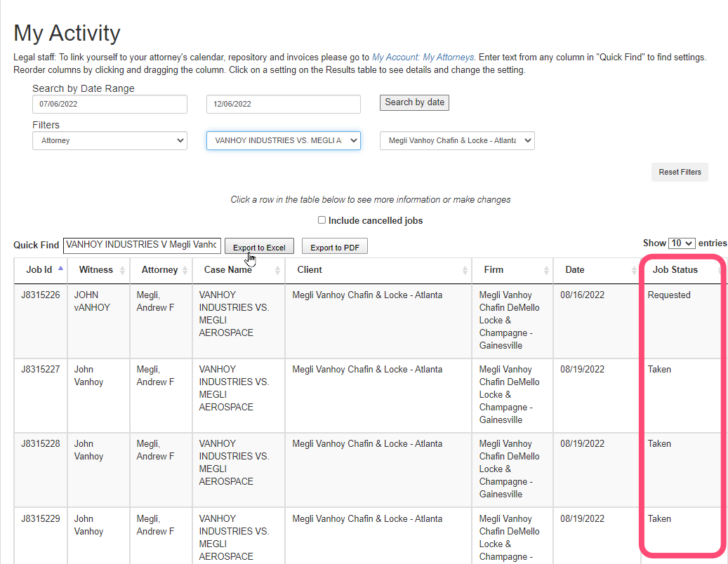Sort table by Case Name column

(239, 270)
